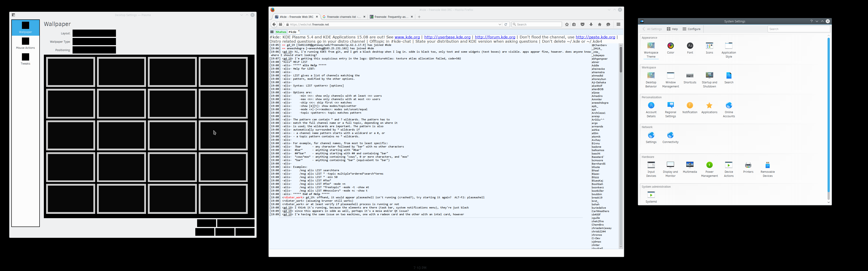Open the Search module under Workspace
868x271 pixels.
729,78
